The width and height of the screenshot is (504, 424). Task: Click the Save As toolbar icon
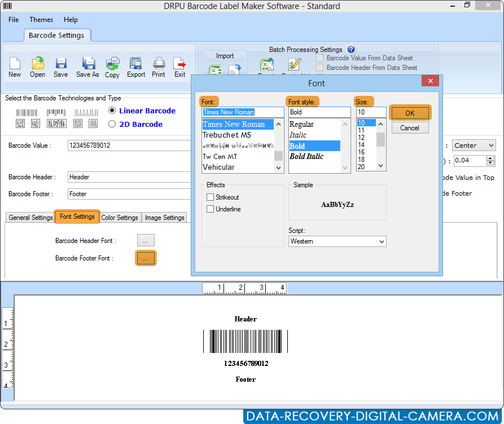point(87,66)
